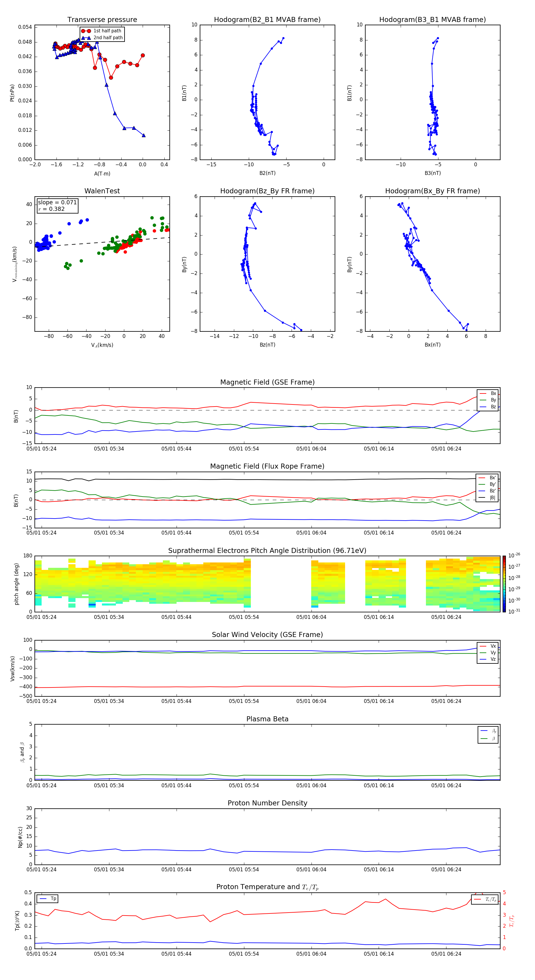Click 'Magnetic Field (Flux Rope Frame)' title

tap(267, 467)
